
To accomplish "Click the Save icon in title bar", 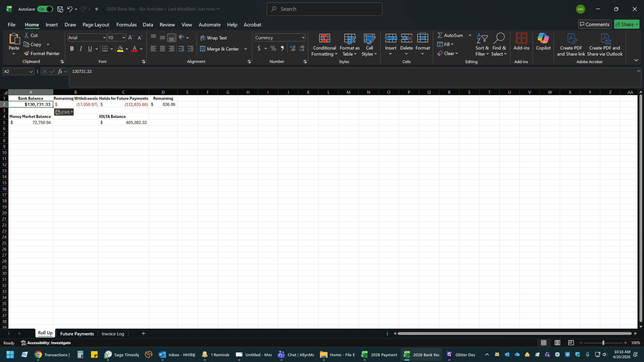I will pos(60,9).
